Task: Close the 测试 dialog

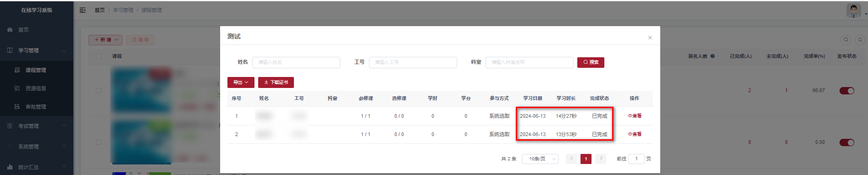Action: (650, 38)
